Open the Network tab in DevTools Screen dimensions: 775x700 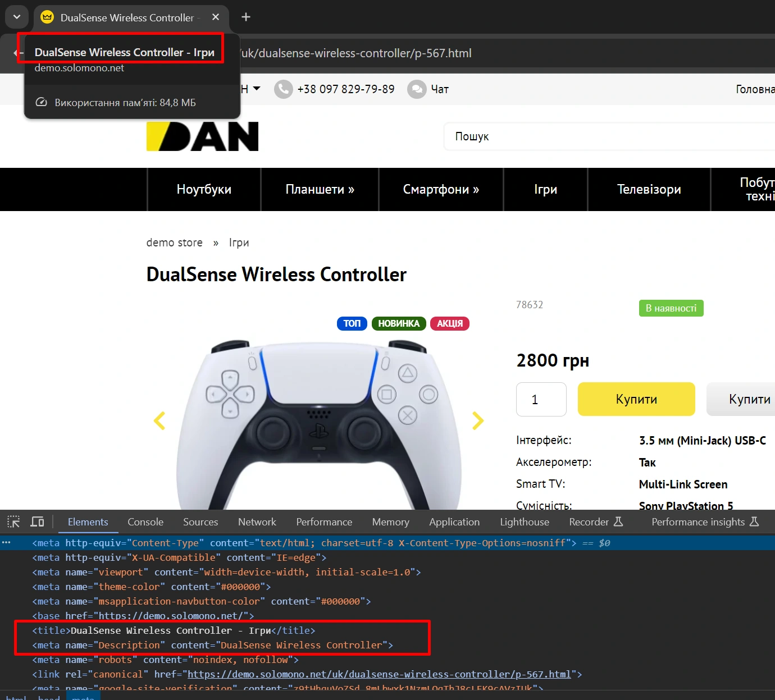coord(257,522)
